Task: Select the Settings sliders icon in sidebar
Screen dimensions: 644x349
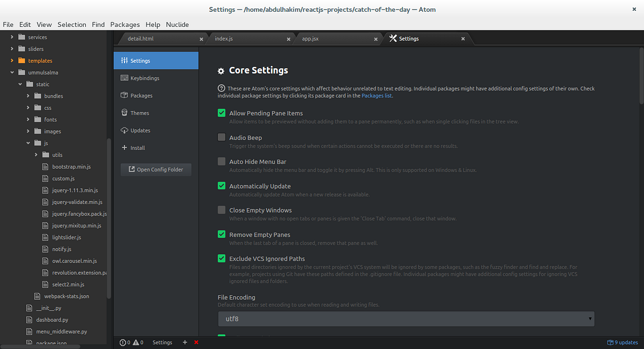Action: tap(125, 60)
